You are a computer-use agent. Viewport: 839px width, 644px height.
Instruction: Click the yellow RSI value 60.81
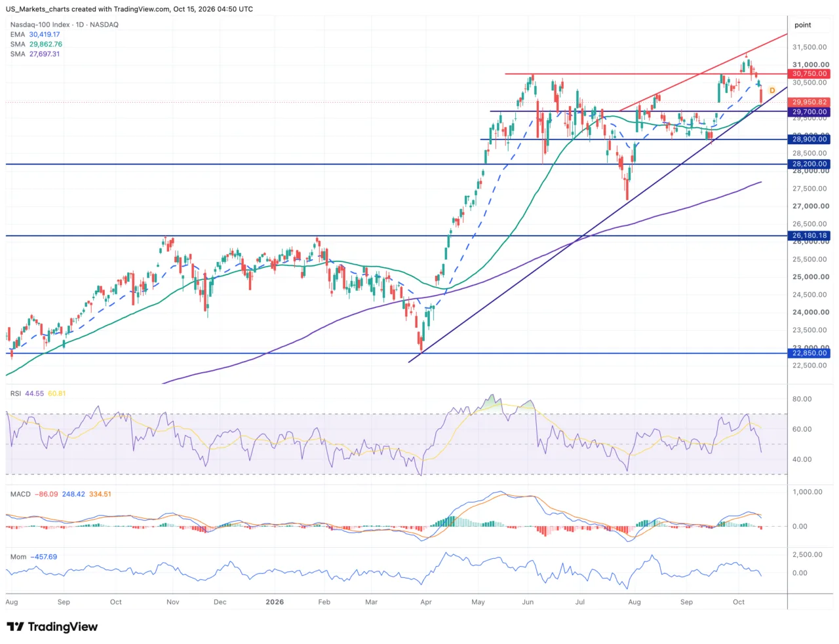(57, 394)
